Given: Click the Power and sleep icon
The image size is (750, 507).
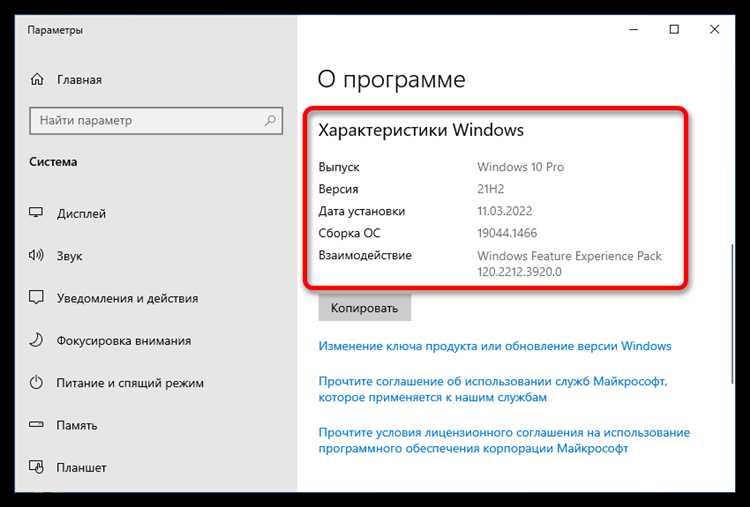Looking at the screenshot, I should 36,383.
